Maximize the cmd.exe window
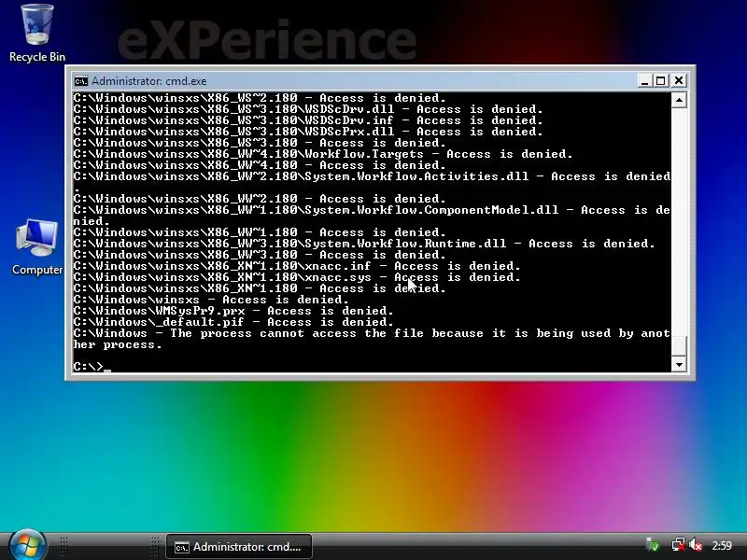Viewport: 747px width, 560px height. tap(661, 81)
